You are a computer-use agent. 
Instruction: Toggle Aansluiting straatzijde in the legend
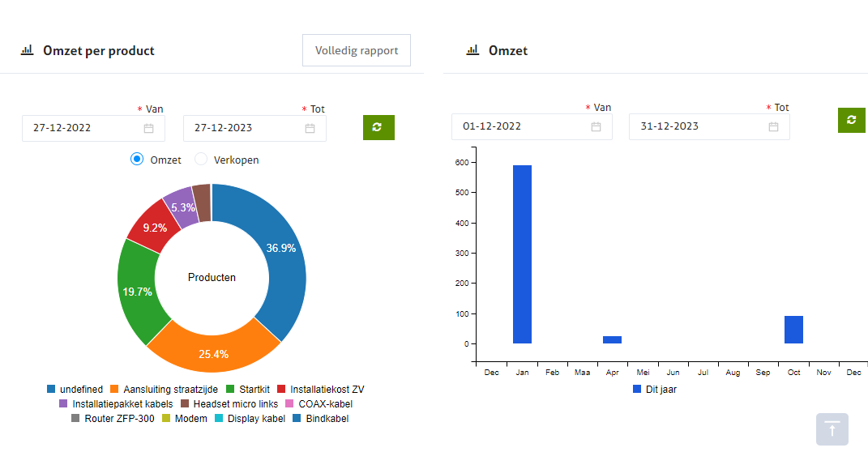(163, 390)
